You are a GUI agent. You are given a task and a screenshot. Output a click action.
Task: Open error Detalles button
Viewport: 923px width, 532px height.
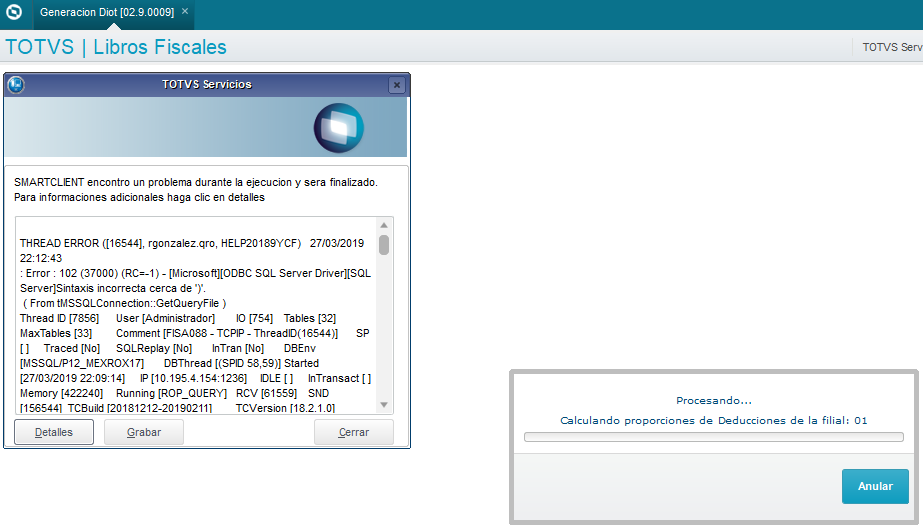54,432
